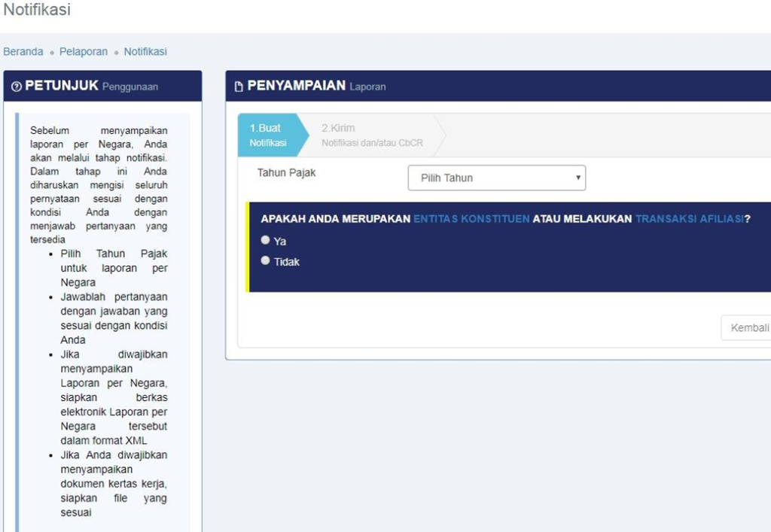
Task: Switch to step '1.Buat Notifikasi' tab
Action: [268, 135]
